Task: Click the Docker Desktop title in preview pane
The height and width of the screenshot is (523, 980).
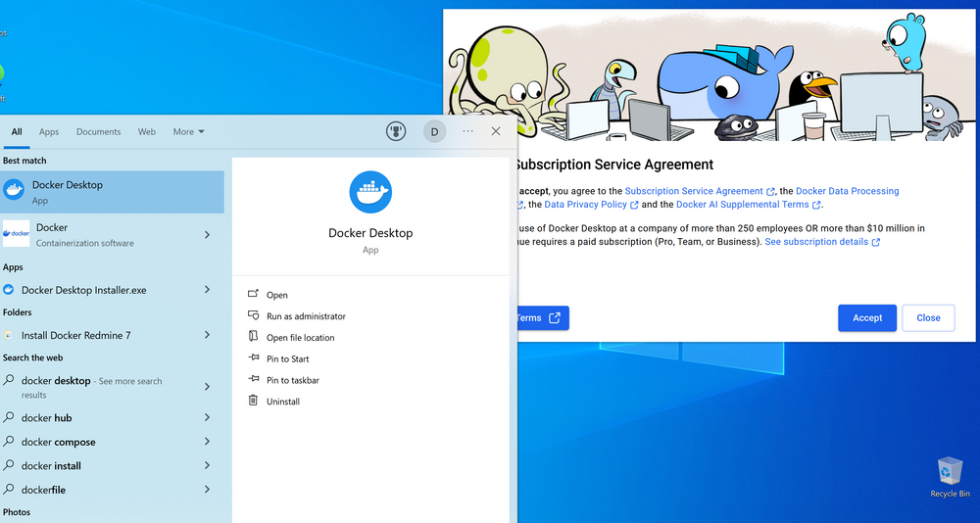Action: click(370, 233)
